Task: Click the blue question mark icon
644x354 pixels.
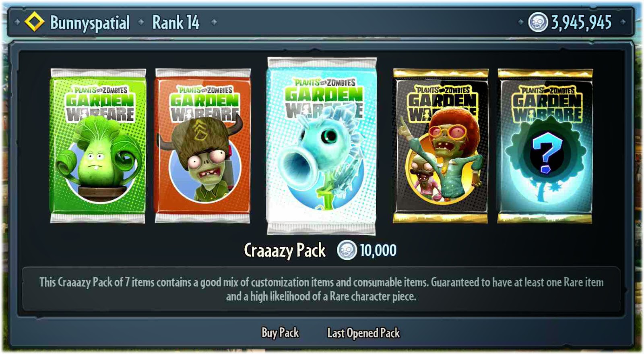Action: pyautogui.click(x=546, y=153)
